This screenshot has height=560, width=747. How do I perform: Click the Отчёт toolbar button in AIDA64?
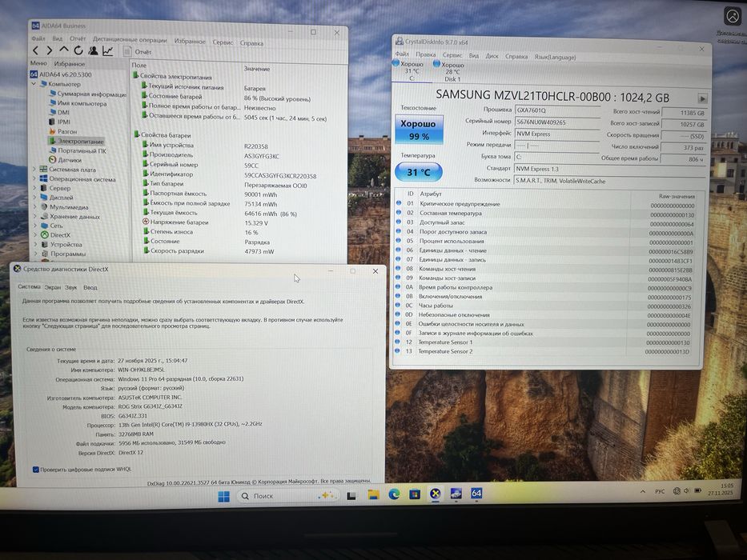click(137, 51)
